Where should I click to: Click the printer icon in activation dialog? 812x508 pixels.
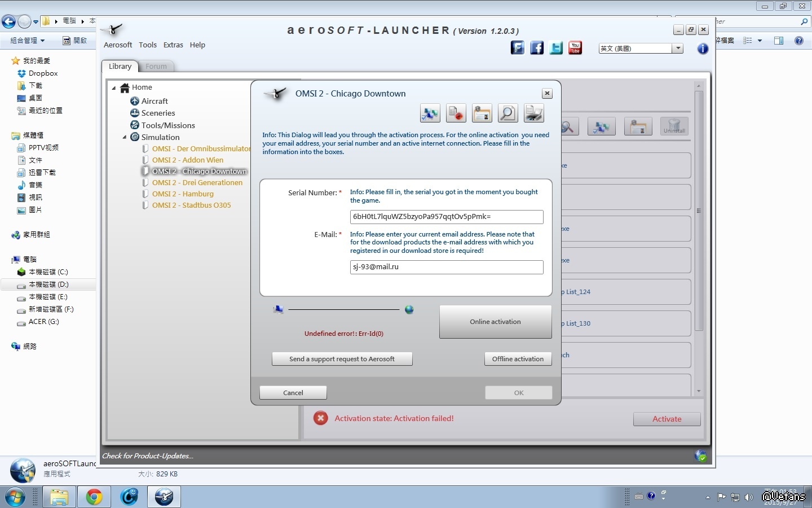click(x=533, y=113)
